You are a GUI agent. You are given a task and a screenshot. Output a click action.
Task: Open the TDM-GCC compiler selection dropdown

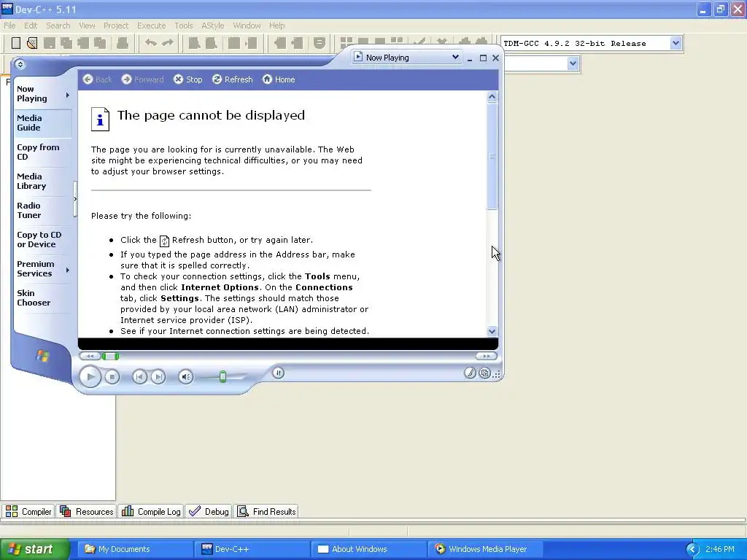coord(676,43)
